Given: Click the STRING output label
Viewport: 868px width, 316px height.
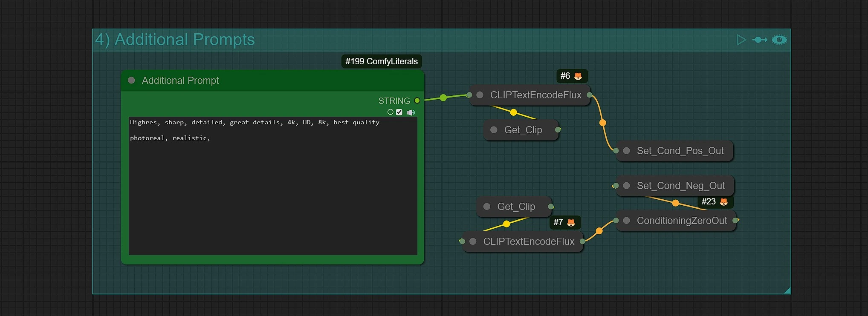Looking at the screenshot, I should tap(394, 101).
